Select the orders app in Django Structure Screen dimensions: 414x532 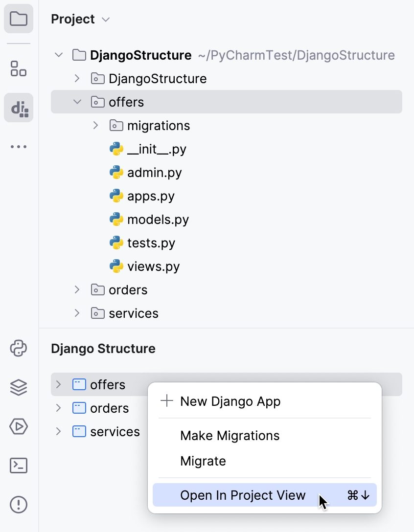(x=110, y=408)
